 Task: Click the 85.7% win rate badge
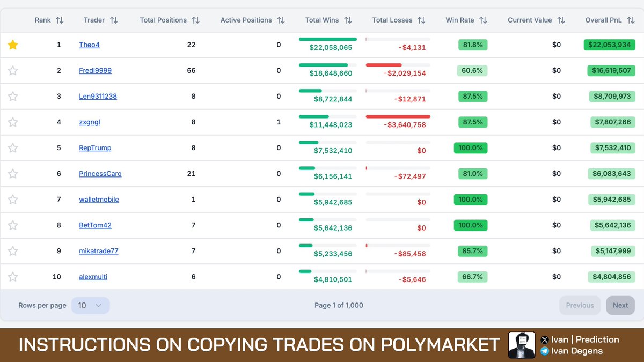pos(473,251)
